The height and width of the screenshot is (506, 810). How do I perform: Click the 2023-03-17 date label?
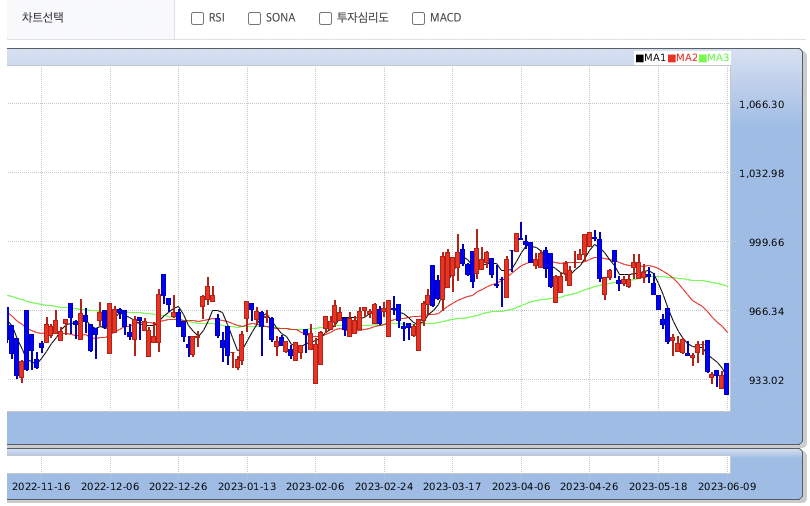click(452, 486)
